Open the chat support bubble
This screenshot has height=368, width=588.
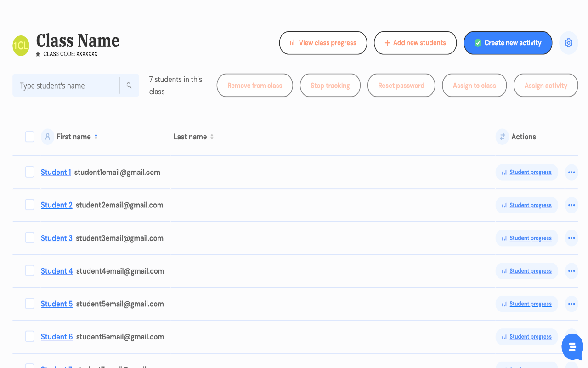point(572,347)
